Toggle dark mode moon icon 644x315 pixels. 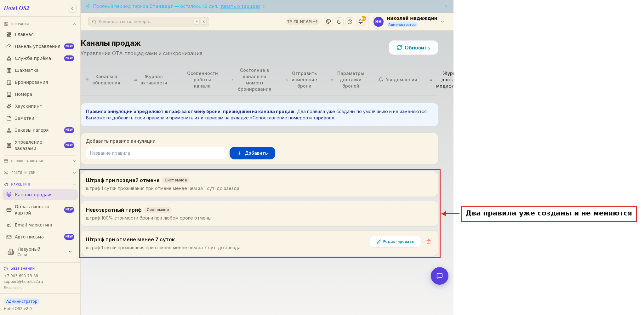tap(339, 22)
